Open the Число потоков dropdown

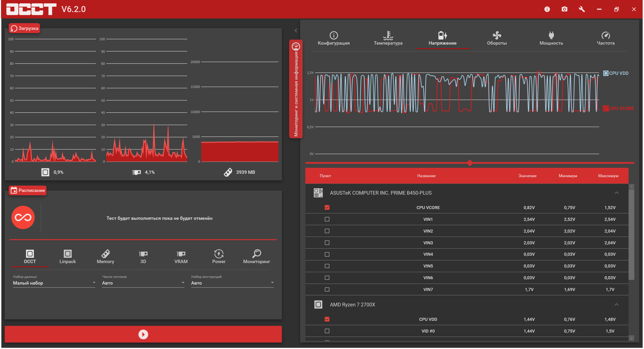click(143, 283)
